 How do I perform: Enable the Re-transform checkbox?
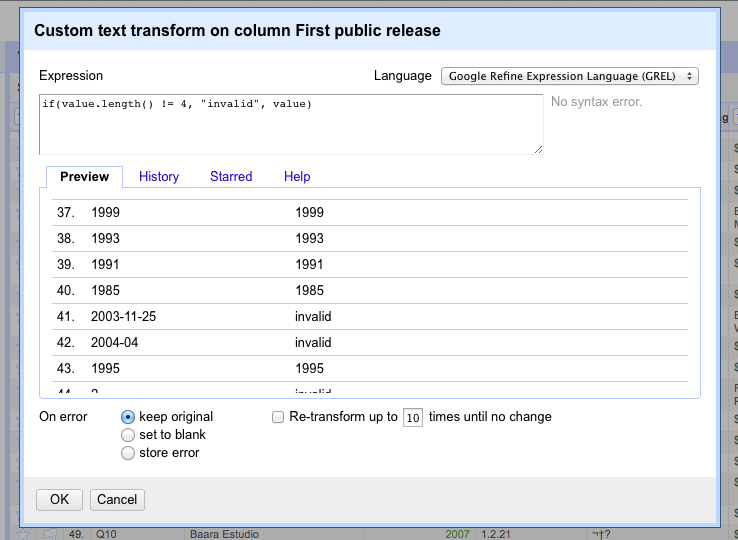(x=279, y=417)
